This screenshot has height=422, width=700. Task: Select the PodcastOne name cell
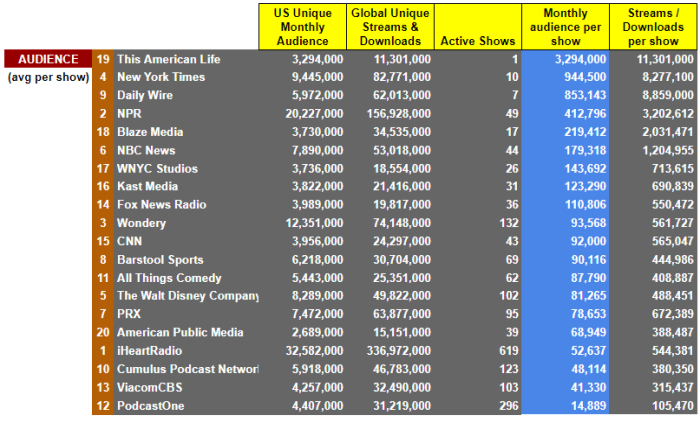point(150,405)
